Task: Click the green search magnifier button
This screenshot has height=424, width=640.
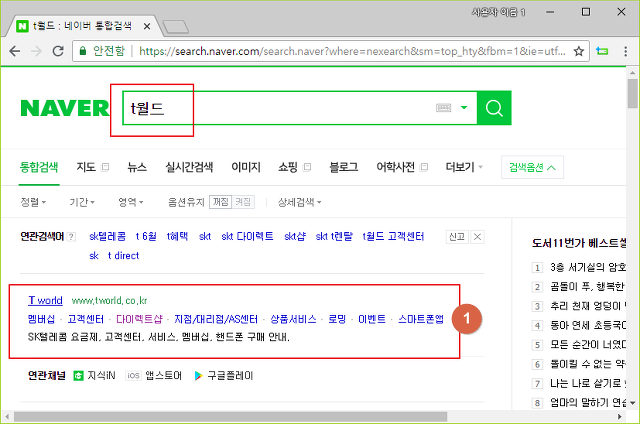Action: [x=494, y=108]
